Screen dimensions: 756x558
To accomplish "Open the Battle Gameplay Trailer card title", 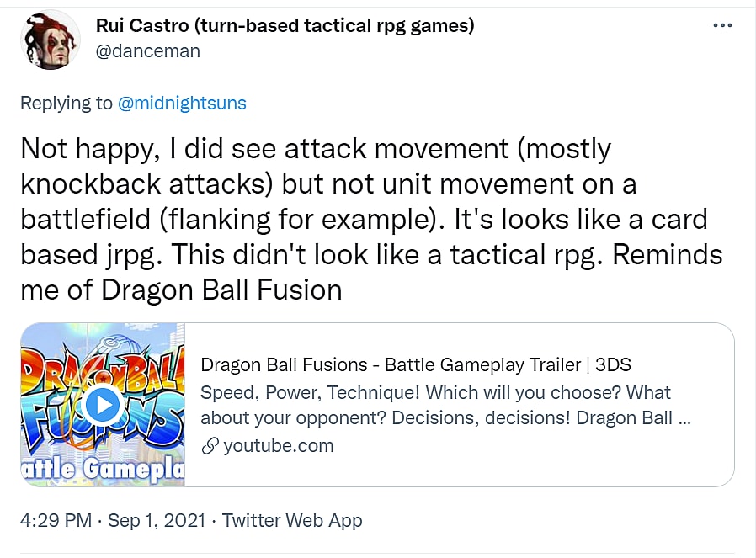I will [x=416, y=365].
